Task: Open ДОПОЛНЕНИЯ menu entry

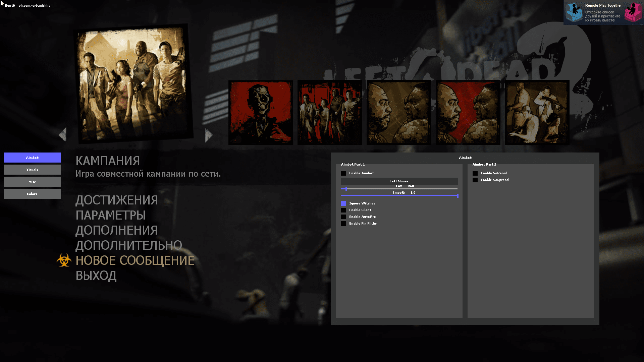Action: point(117,230)
